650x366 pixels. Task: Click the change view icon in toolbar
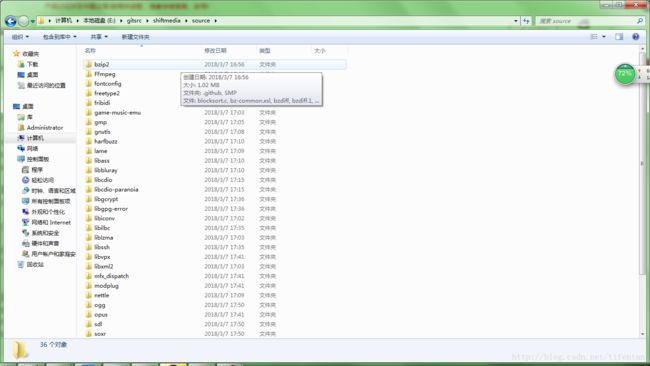click(x=594, y=37)
